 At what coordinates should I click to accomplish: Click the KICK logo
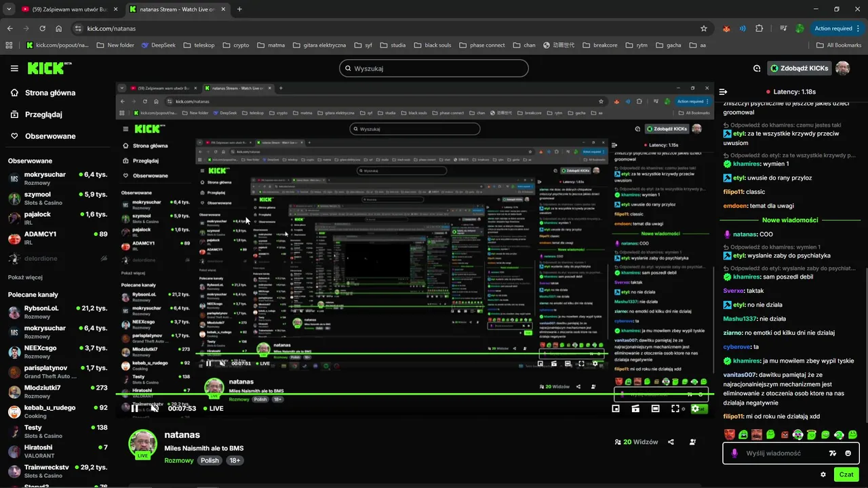50,68
